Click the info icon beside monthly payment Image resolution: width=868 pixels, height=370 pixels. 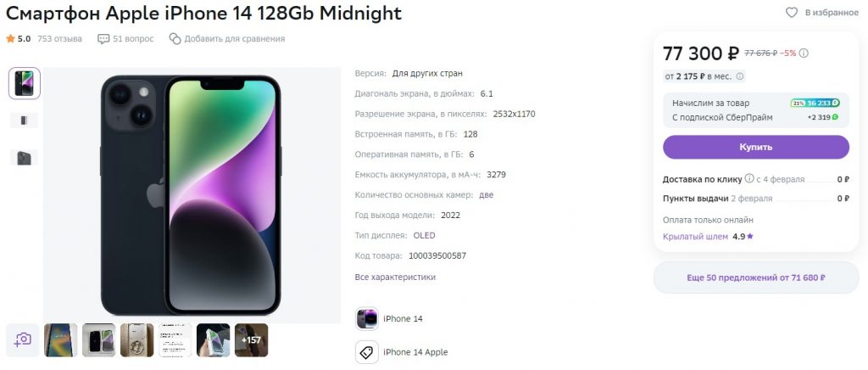point(739,77)
